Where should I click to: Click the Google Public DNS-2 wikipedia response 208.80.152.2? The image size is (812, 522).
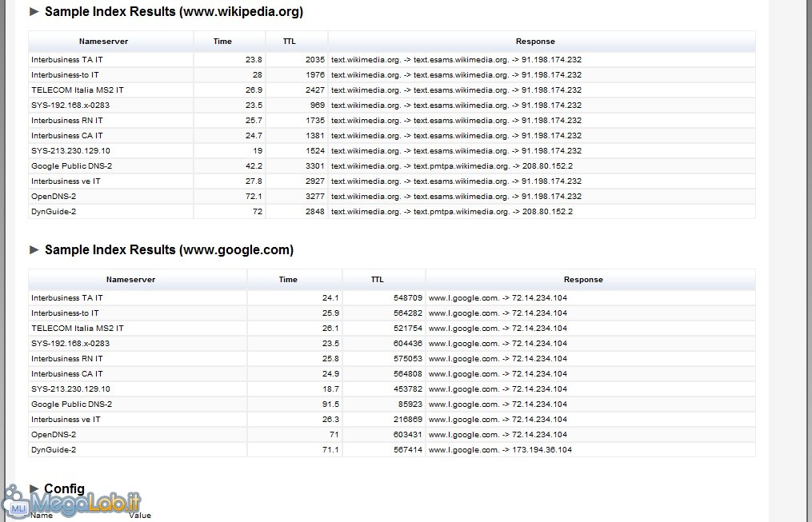coord(547,166)
